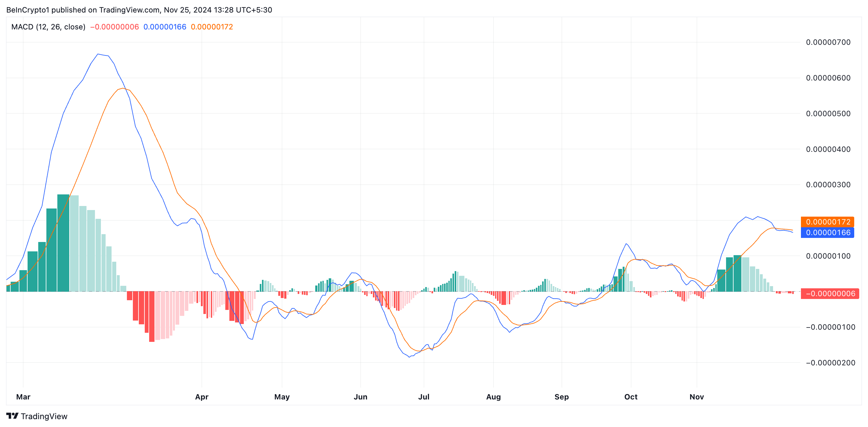Click the TradingView wordmark text
The image size is (868, 427).
[x=44, y=417]
